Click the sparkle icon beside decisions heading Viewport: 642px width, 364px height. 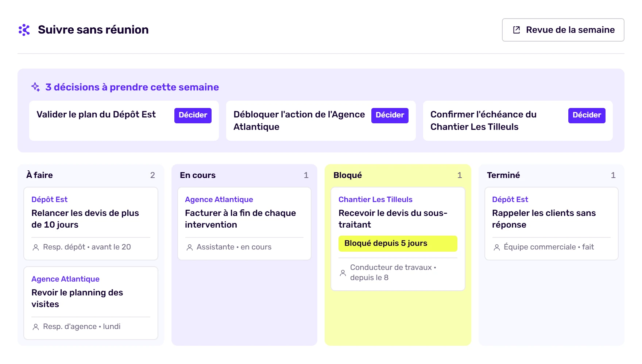point(35,87)
